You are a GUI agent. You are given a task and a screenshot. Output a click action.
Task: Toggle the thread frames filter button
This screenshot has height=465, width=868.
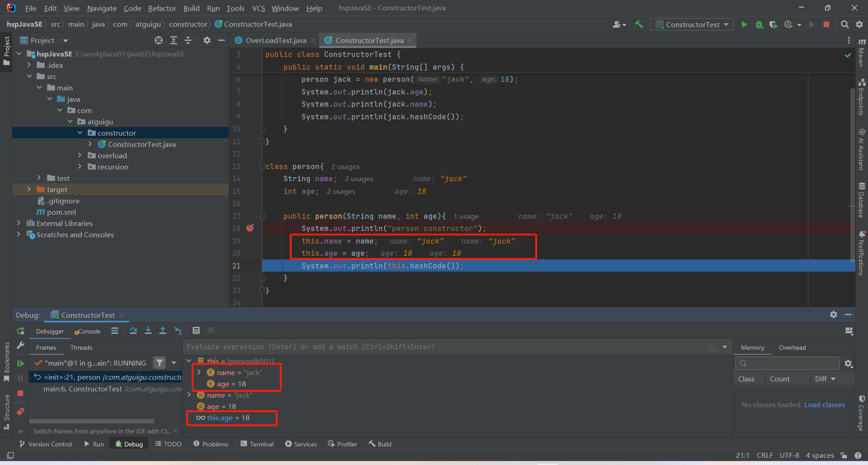[159, 363]
